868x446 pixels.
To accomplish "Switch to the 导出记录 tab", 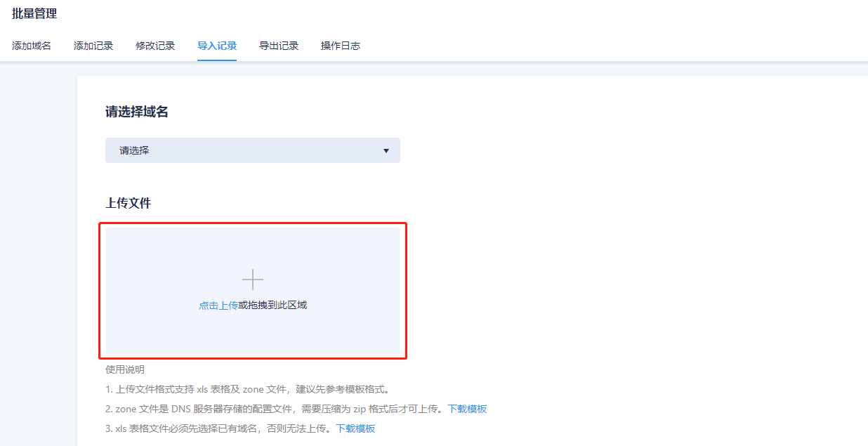I will point(279,46).
